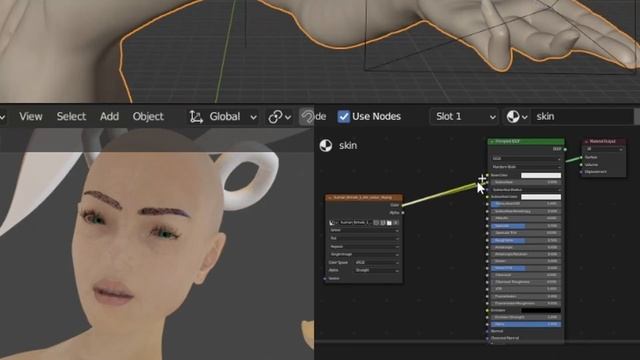Click the Metallic value slider

(x=526, y=218)
